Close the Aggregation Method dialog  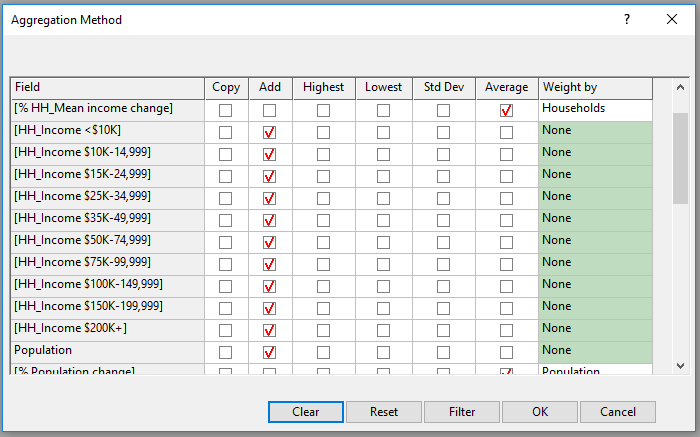672,19
